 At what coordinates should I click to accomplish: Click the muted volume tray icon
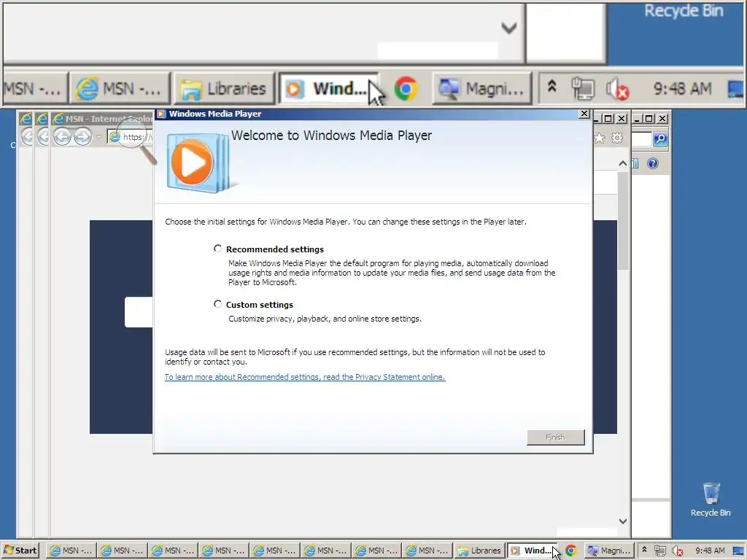(x=677, y=551)
